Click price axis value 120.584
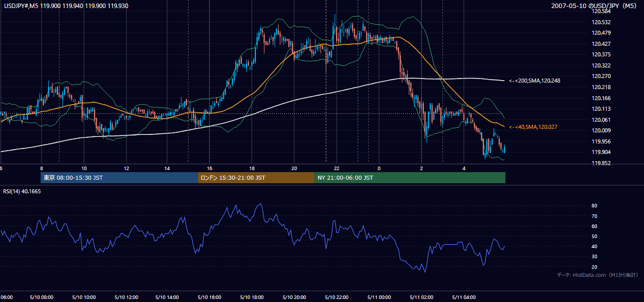The width and height of the screenshot is (644, 302). click(x=602, y=11)
